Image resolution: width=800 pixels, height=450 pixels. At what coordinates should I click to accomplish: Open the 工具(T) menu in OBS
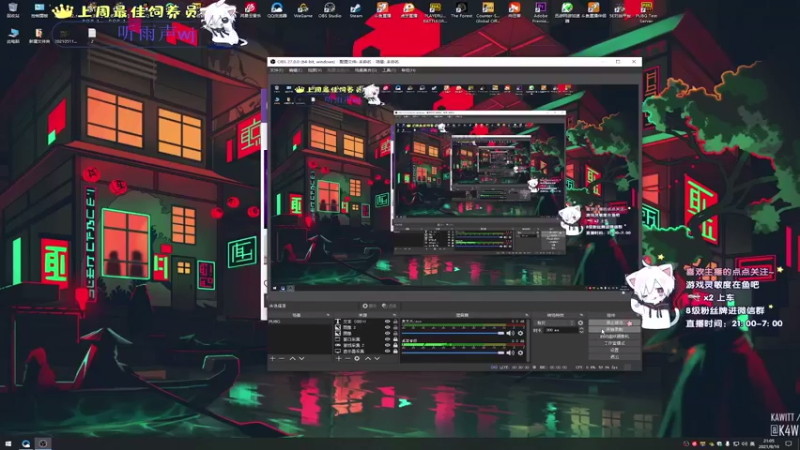pyautogui.click(x=389, y=70)
